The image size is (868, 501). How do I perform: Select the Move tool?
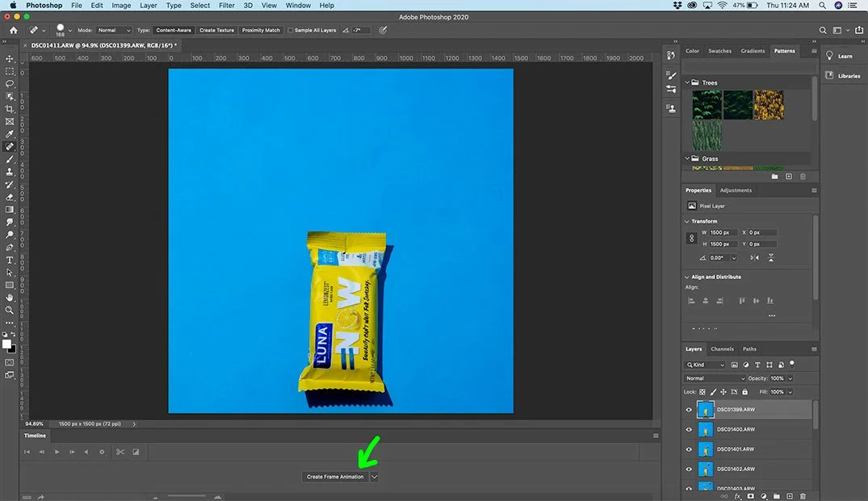(x=10, y=59)
